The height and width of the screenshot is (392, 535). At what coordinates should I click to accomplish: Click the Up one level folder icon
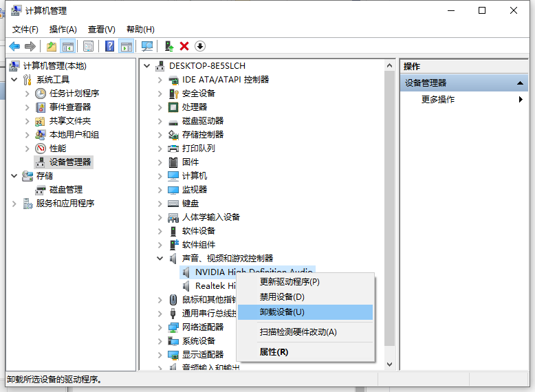click(52, 46)
